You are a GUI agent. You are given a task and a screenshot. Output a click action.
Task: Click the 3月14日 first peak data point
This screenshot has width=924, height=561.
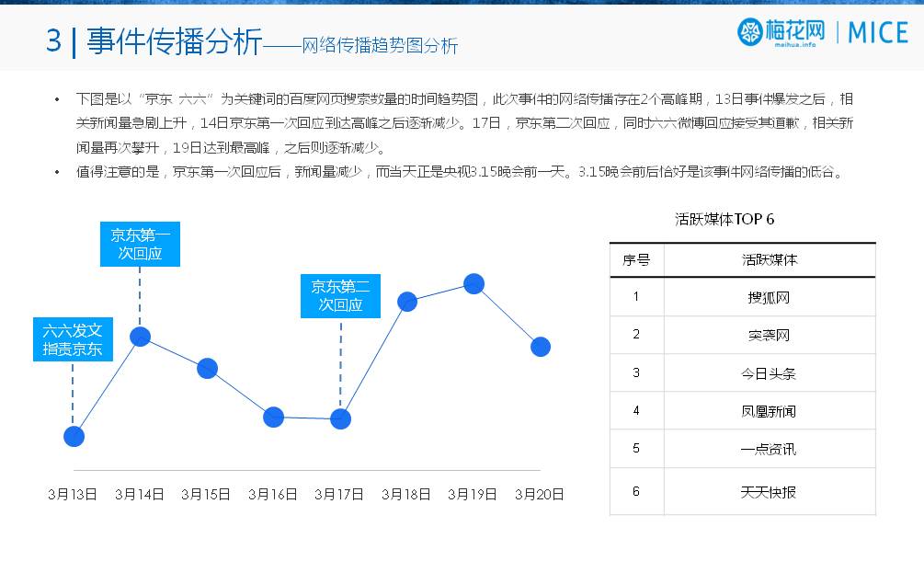click(x=140, y=337)
